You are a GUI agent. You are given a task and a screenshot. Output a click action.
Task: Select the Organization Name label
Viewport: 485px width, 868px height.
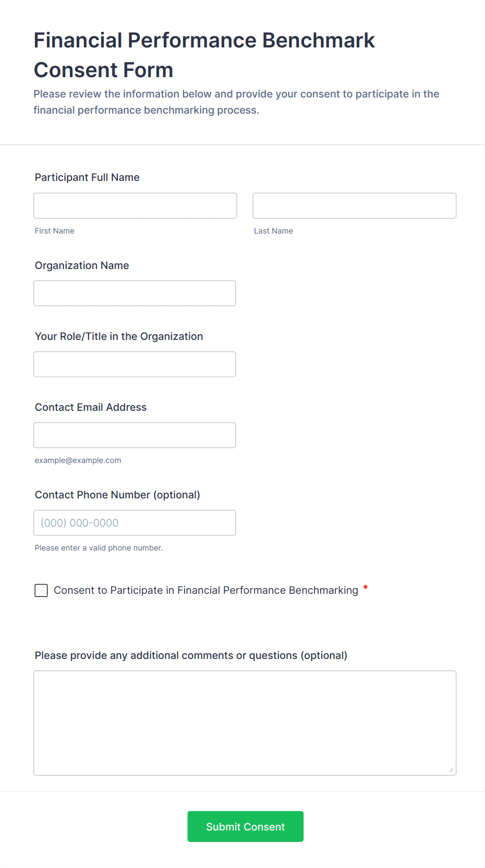point(82,265)
